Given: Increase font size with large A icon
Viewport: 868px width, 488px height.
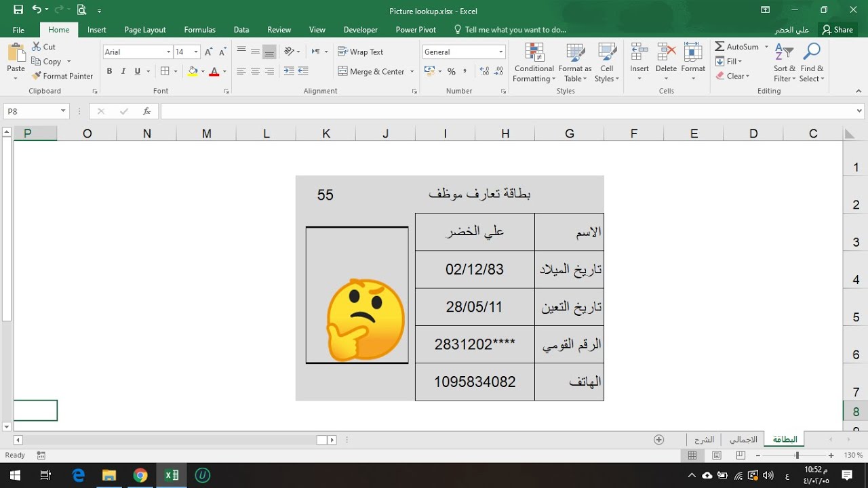Looking at the screenshot, I should point(209,52).
